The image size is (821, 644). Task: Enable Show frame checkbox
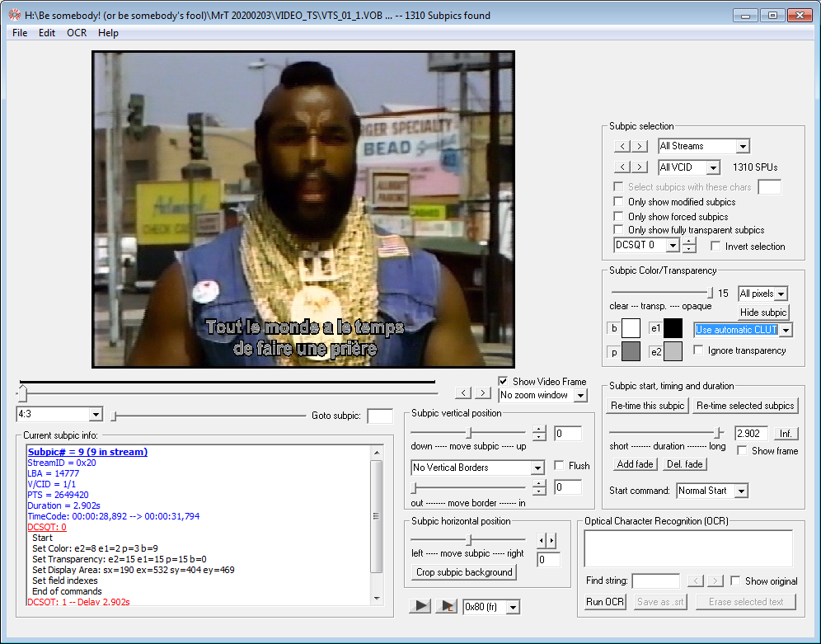point(742,451)
